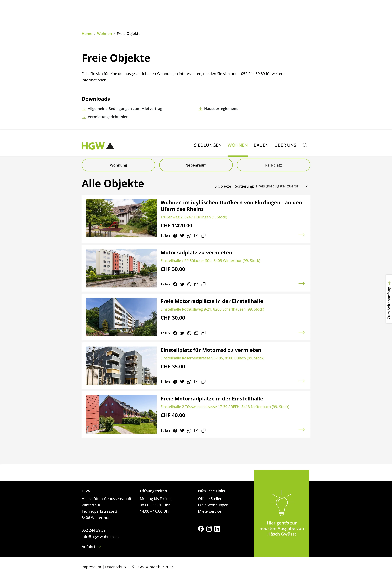Screen dimensions: 392x577
Task: Copy link of Flurlingen apartment listing
Action: click(203, 236)
